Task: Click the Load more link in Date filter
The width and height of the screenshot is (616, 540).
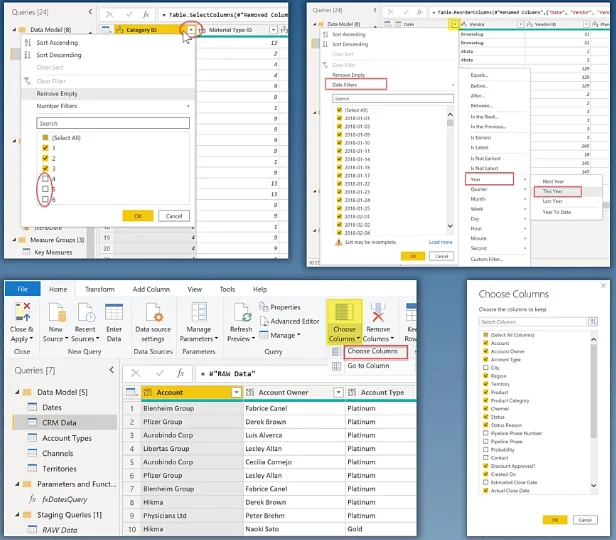Action: 440,242
